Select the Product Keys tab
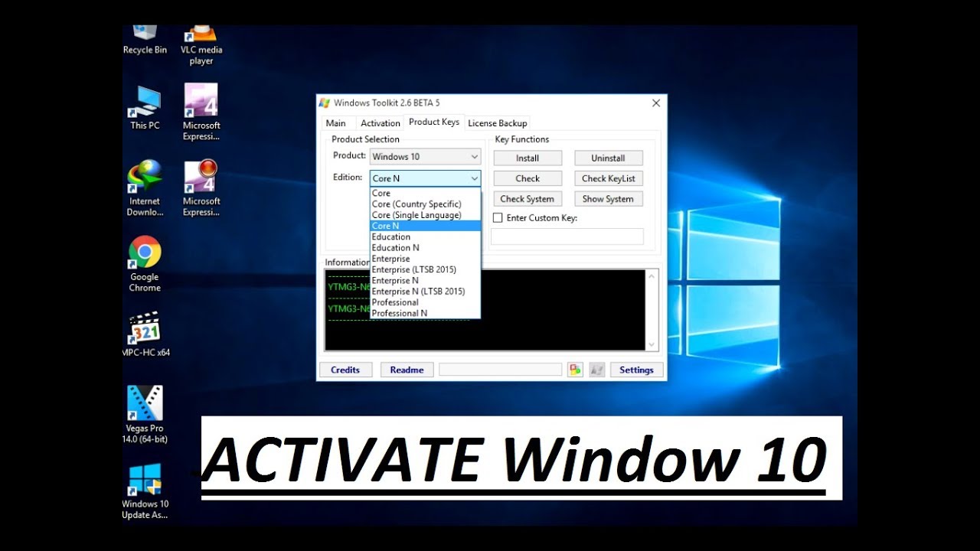Viewport: 980px width, 551px height. point(434,122)
